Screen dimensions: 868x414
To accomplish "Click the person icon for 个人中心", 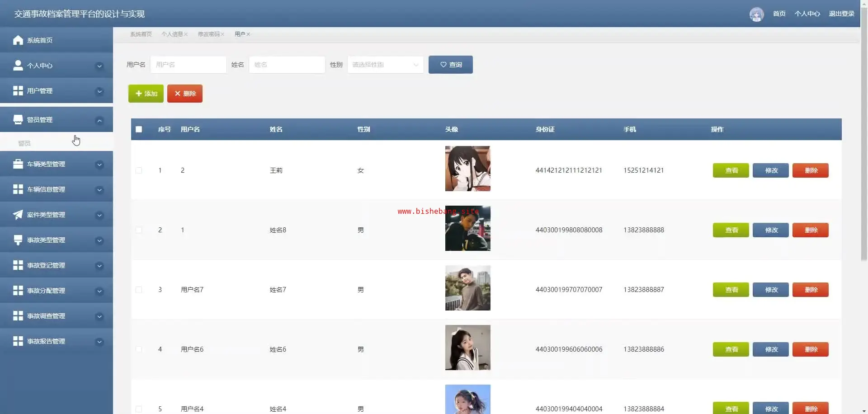I will tap(18, 66).
